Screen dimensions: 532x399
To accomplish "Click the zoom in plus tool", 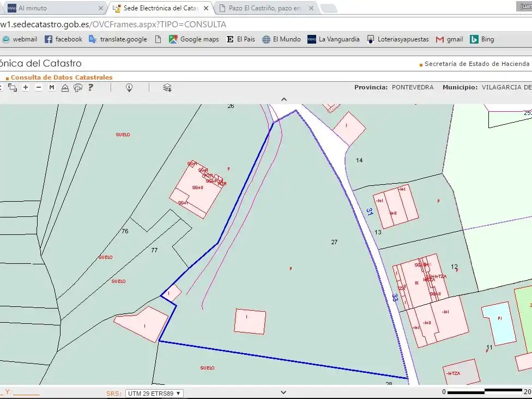I will pyautogui.click(x=26, y=88).
